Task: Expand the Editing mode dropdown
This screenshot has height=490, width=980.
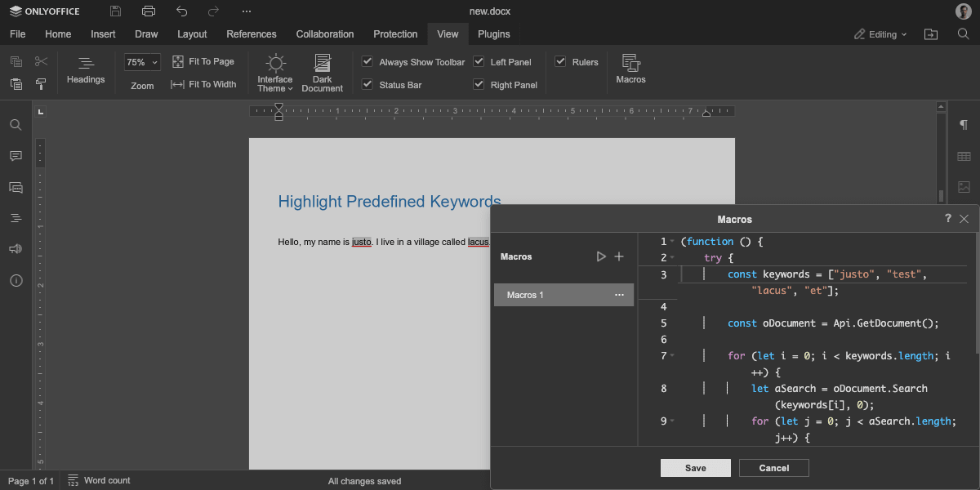Action: tap(881, 34)
